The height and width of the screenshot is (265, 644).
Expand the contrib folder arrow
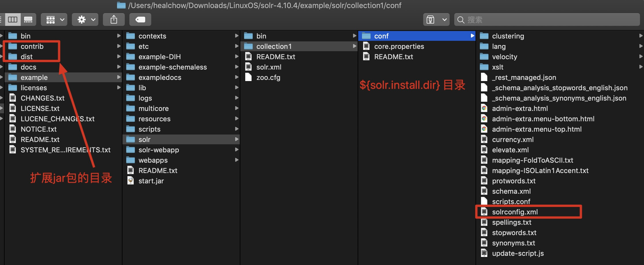[x=119, y=46]
